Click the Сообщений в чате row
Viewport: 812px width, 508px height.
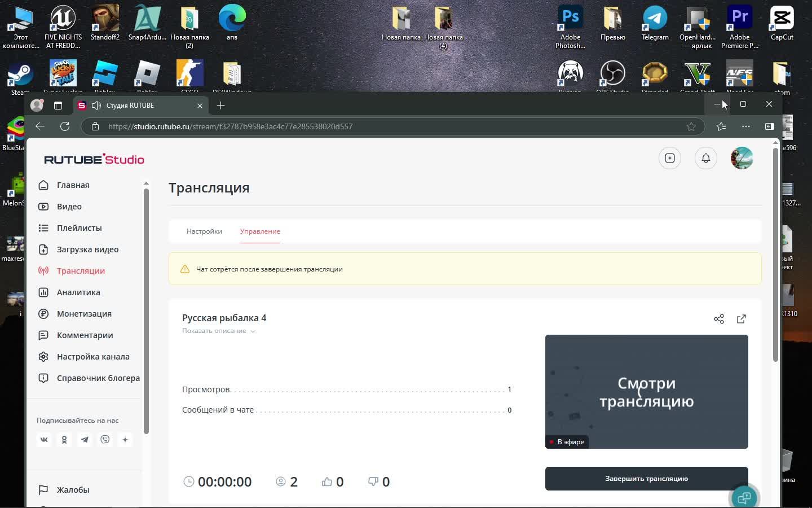pyautogui.click(x=347, y=410)
